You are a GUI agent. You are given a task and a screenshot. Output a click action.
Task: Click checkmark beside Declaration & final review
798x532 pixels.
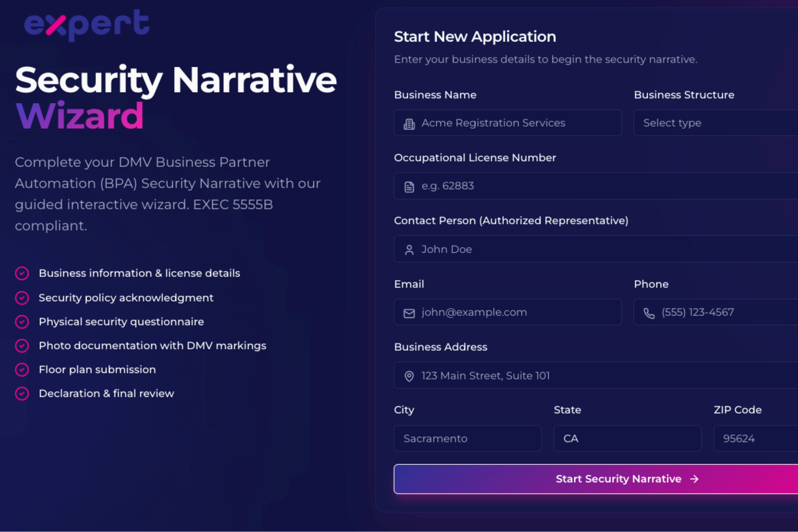(22, 394)
